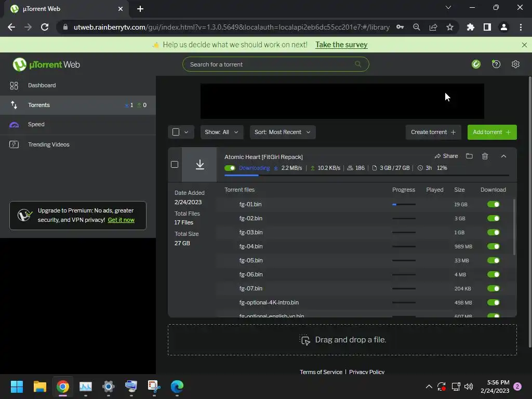The image size is (532, 399).
Task: Toggle download for fg-05.bin
Action: (494, 260)
